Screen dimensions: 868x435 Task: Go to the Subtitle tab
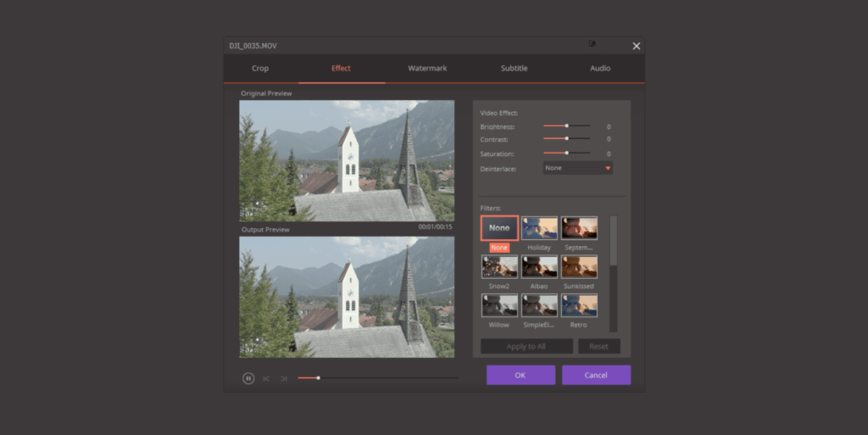click(514, 68)
